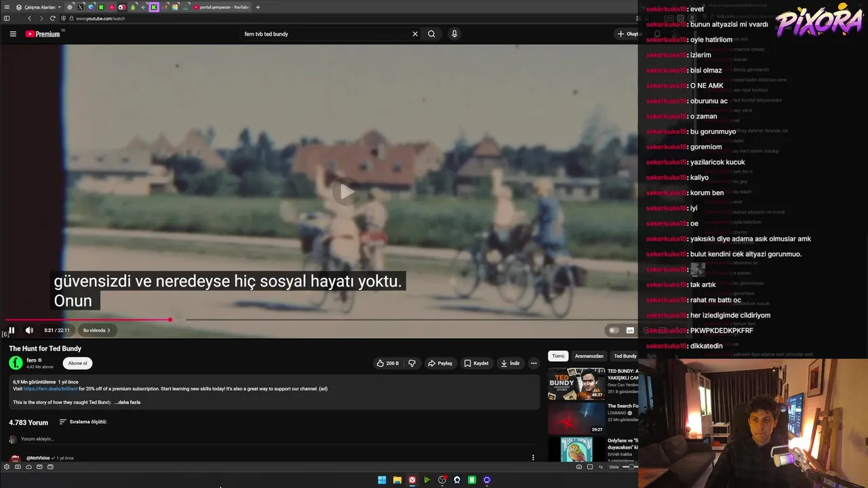Open the fern.deals/brilliant link
868x488 pixels.
pyautogui.click(x=51, y=389)
